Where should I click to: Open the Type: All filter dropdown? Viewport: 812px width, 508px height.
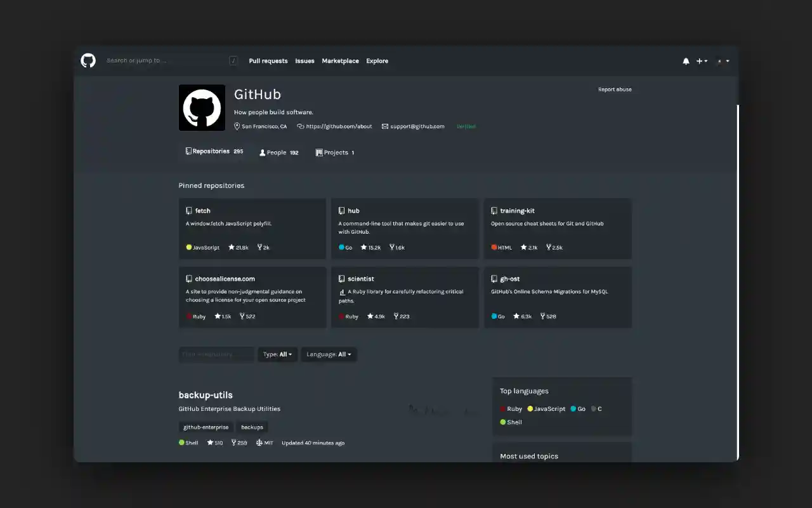[x=277, y=354]
